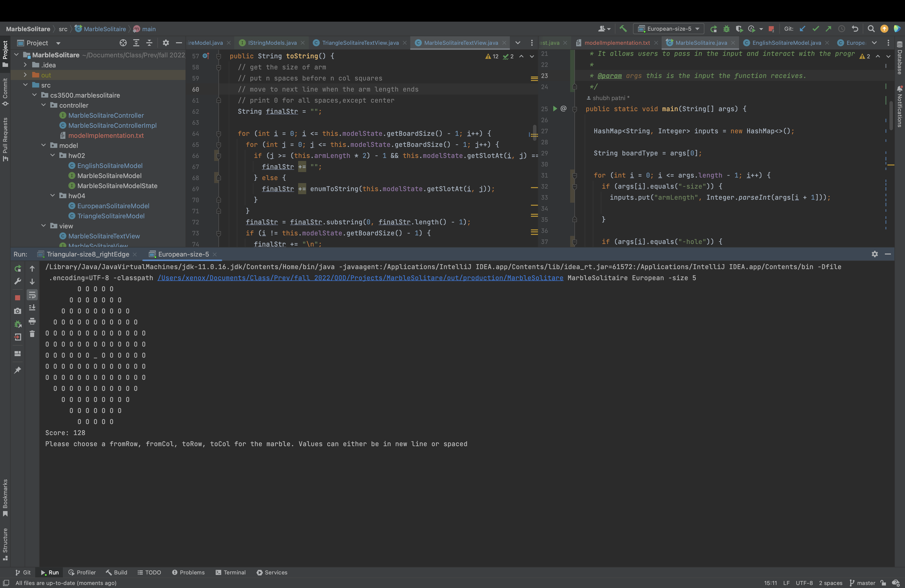Select the Triangular-size8_rightEdge run tab
The height and width of the screenshot is (588, 905).
coord(88,254)
